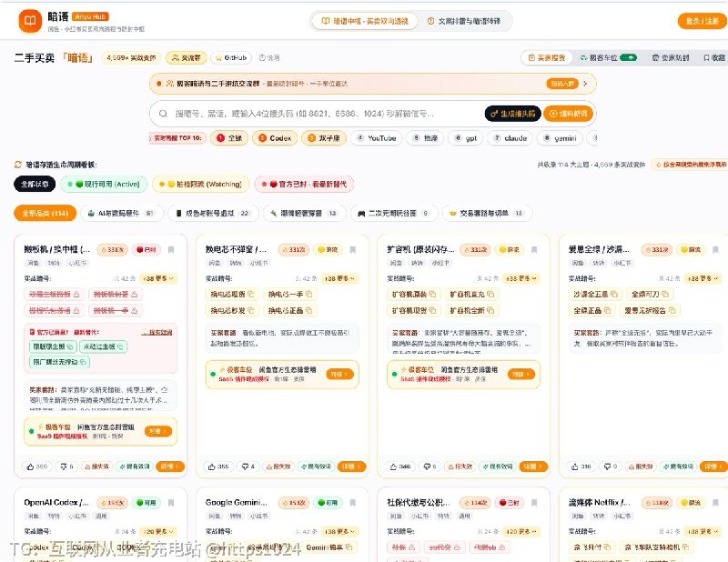
Task: Filter by 现行可用 (Active) status
Action: pos(104,184)
